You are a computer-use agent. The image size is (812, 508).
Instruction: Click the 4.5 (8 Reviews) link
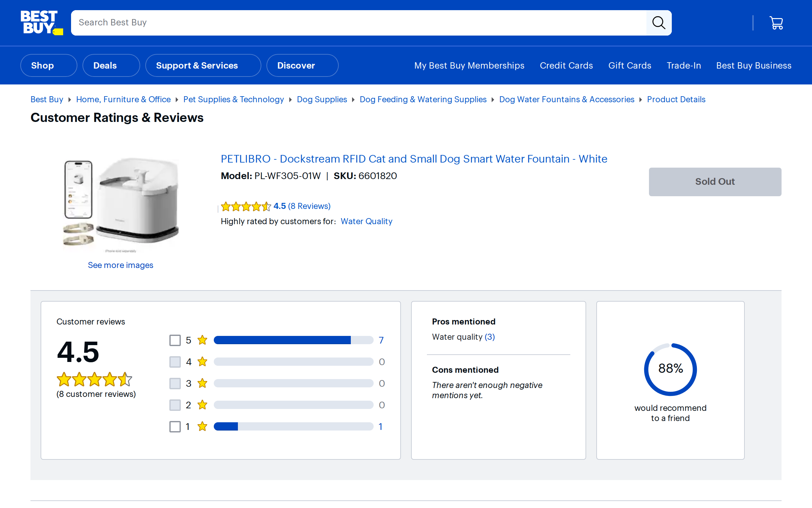[302, 206]
